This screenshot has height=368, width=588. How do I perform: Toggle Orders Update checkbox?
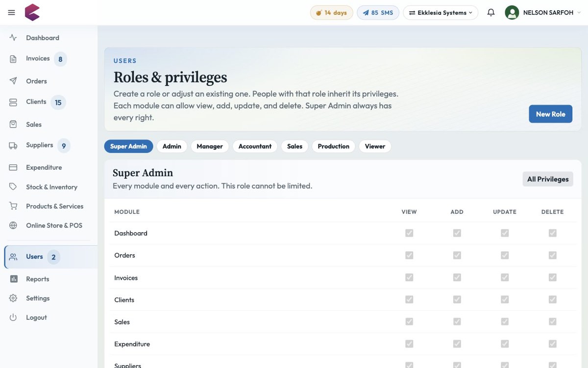[x=505, y=255]
